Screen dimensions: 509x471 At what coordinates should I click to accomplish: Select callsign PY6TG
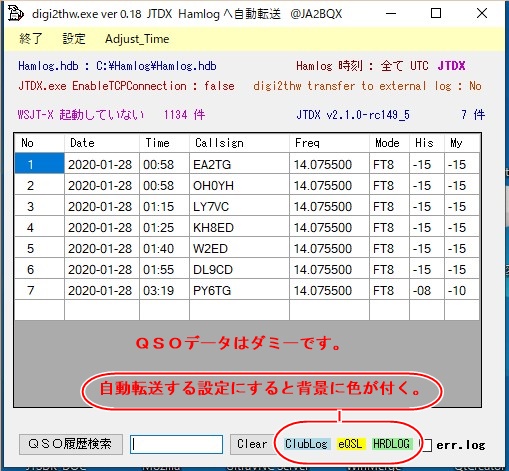(x=239, y=290)
